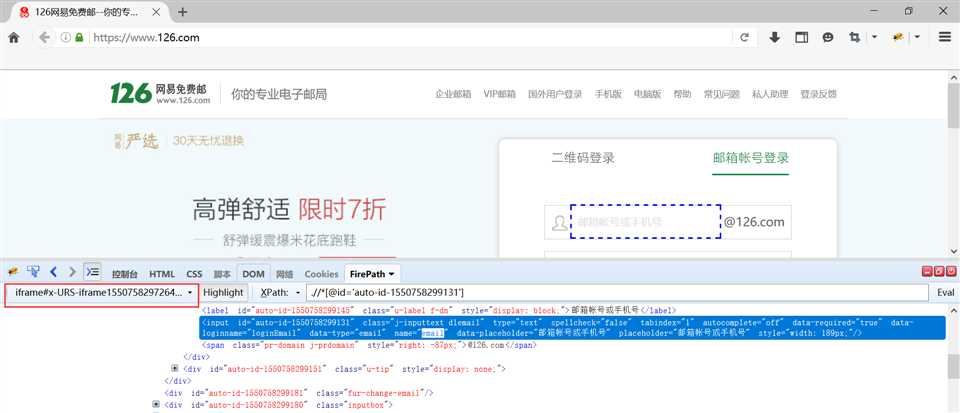This screenshot has height=413, width=960.
Task: Click Firebug forward navigation arrow
Action: coord(72,272)
